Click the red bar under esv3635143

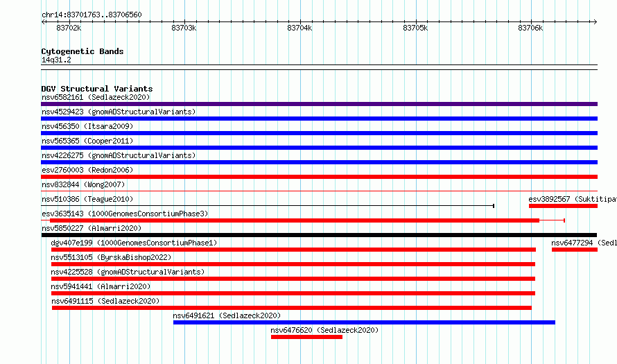click(x=295, y=220)
